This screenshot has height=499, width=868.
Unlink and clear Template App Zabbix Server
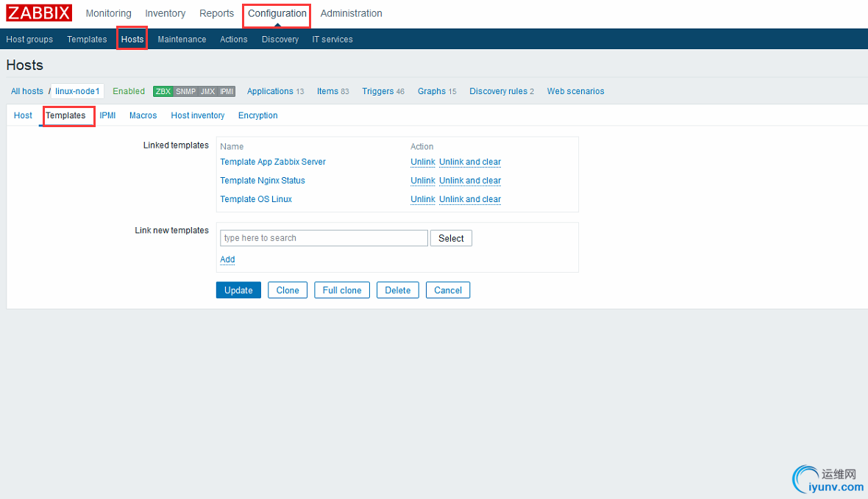470,162
